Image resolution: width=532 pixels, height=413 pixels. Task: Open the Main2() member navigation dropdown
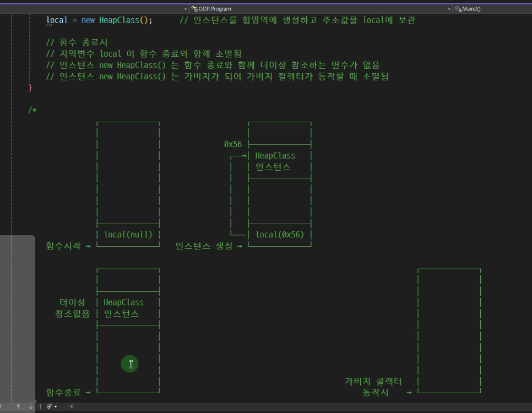[x=492, y=9]
